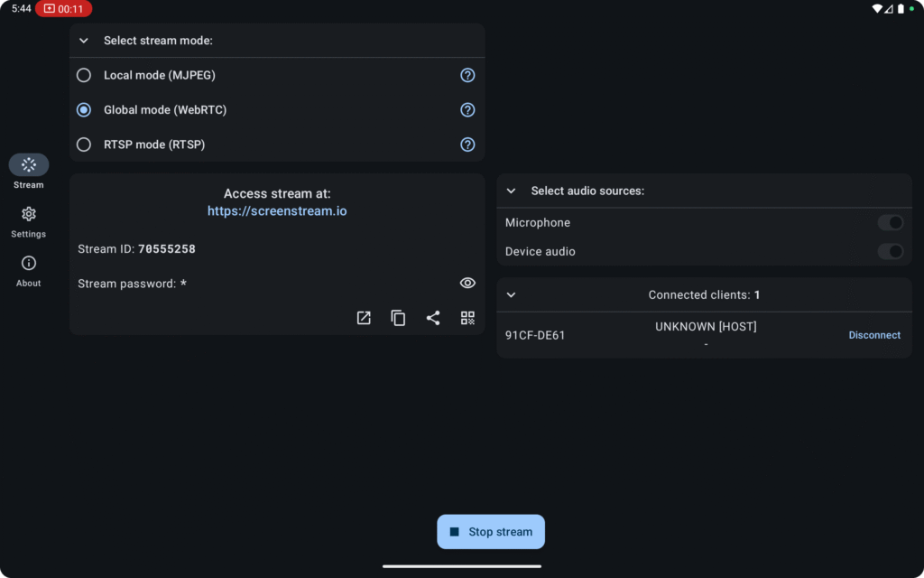Open help for RTSP mode

pos(467,144)
